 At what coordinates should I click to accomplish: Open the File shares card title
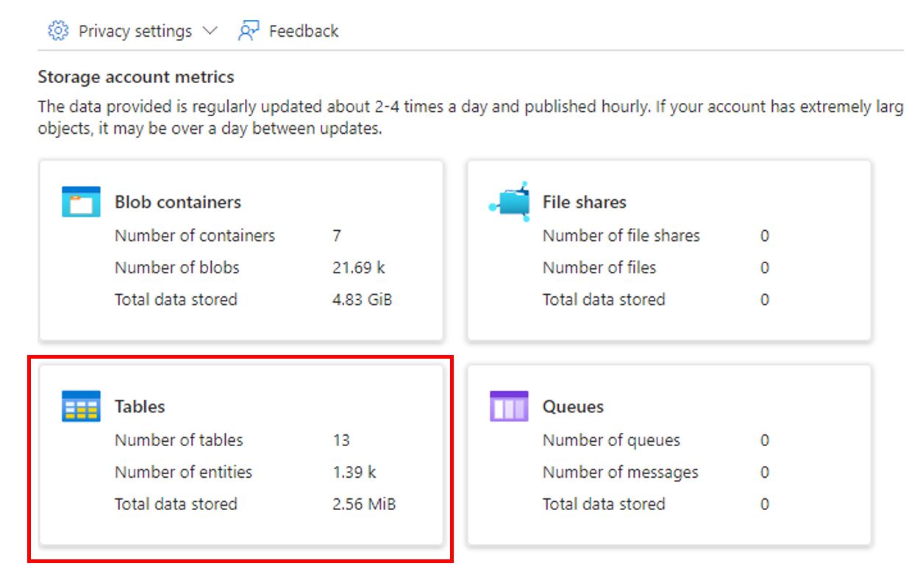click(x=585, y=202)
